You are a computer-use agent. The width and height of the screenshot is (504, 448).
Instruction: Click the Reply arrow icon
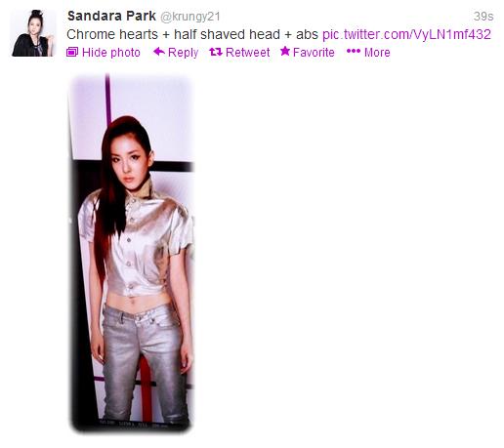[x=159, y=52]
